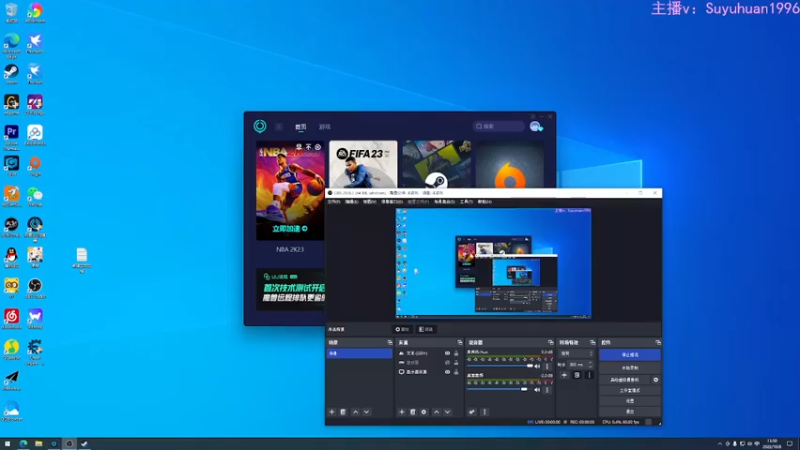
Task: Open the mixer footer three-dot menu
Action: tap(485, 412)
